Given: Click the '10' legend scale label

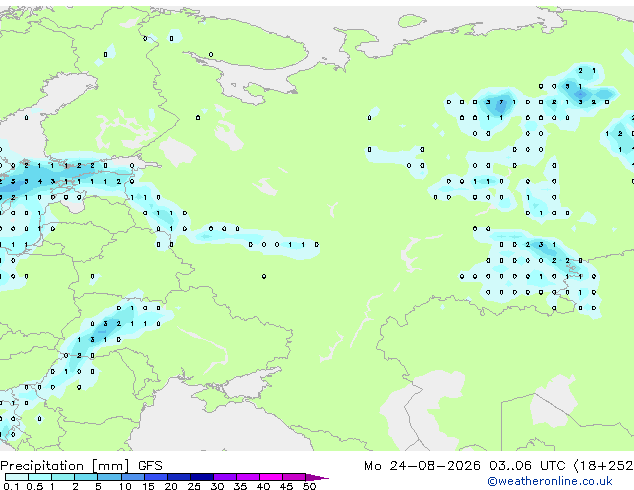Looking at the screenshot, I should 125,486.
